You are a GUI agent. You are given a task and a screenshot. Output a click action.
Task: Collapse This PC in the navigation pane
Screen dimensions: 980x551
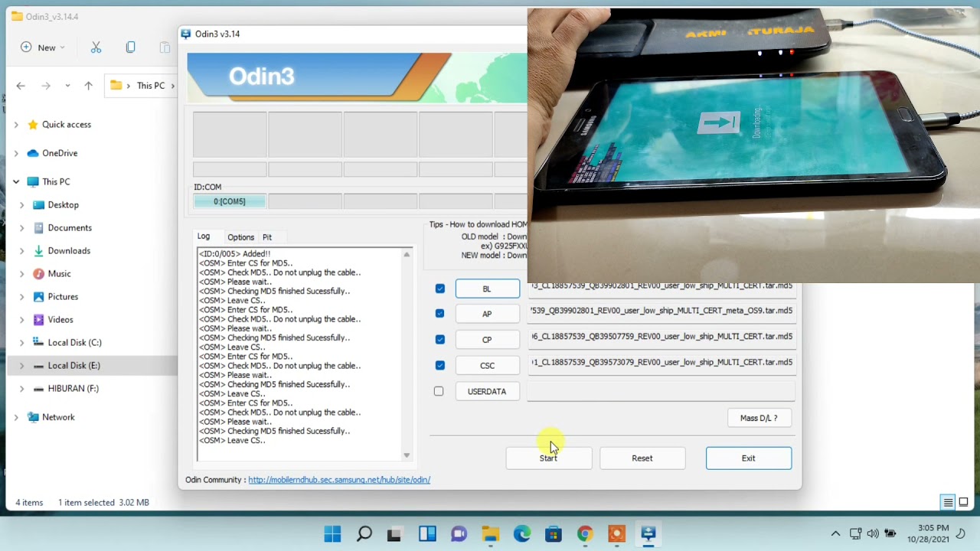click(16, 181)
